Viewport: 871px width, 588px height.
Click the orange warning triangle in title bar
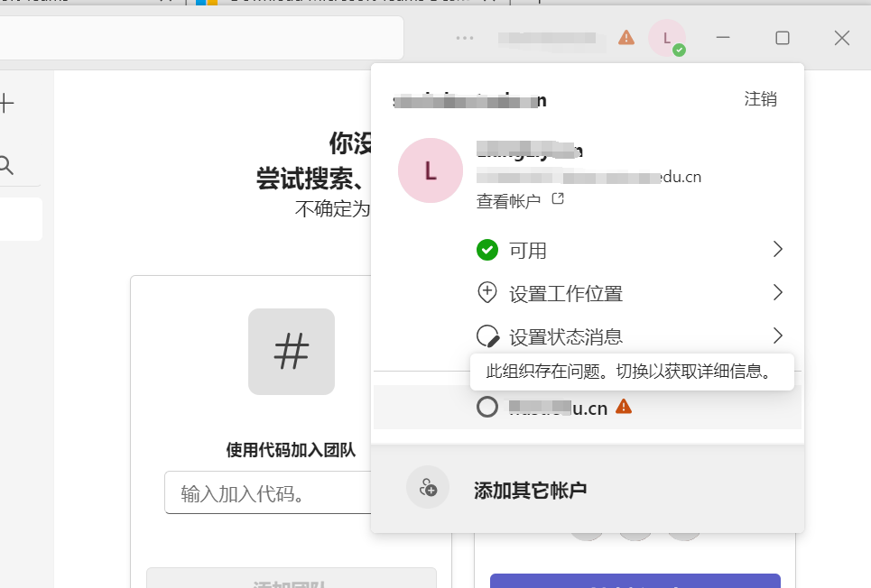tap(626, 38)
